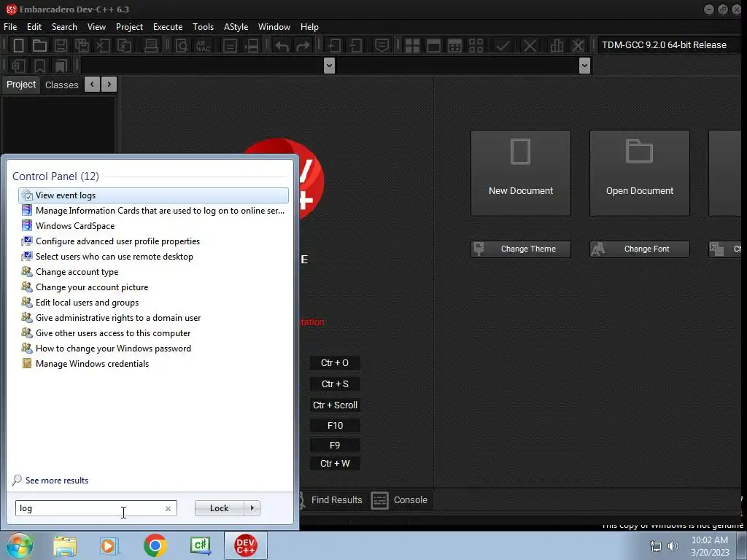
Task: Click the Replace toolbar icon
Action: click(204, 45)
